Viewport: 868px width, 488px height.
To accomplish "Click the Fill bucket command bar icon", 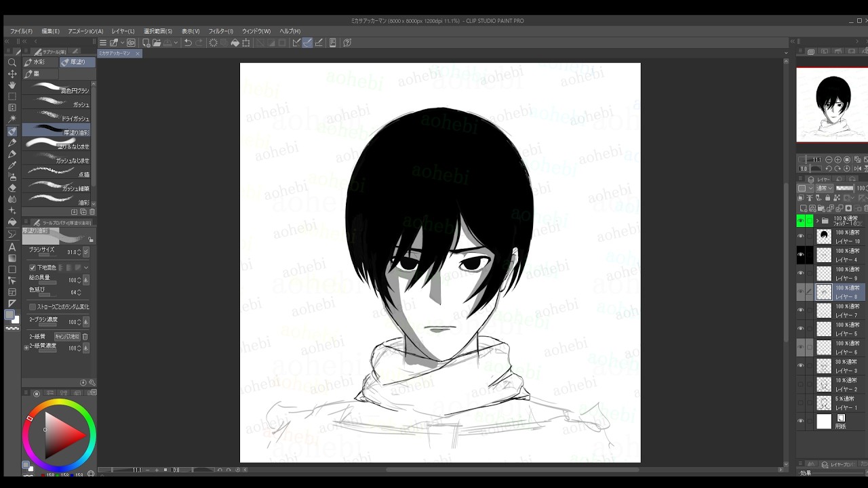I will point(235,43).
